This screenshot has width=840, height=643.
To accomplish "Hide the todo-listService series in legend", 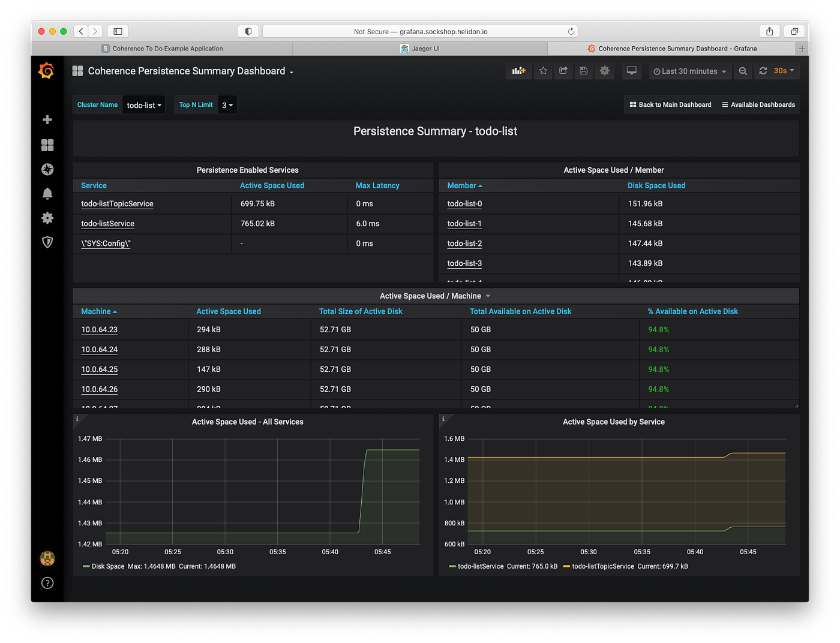I will pyautogui.click(x=480, y=566).
